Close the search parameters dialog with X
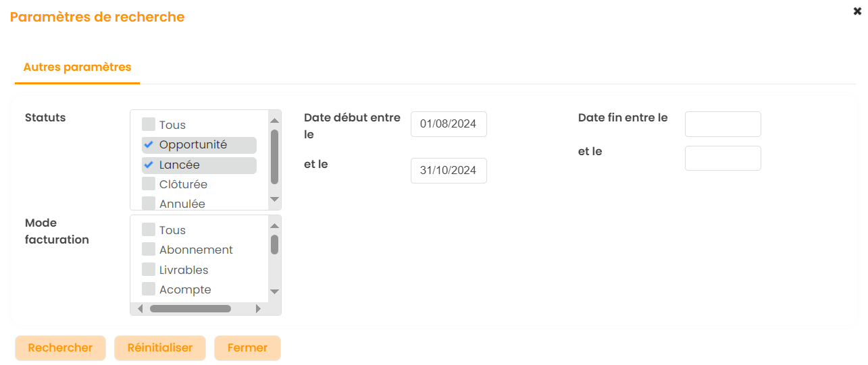Image resolution: width=868 pixels, height=365 pixels. point(857,11)
